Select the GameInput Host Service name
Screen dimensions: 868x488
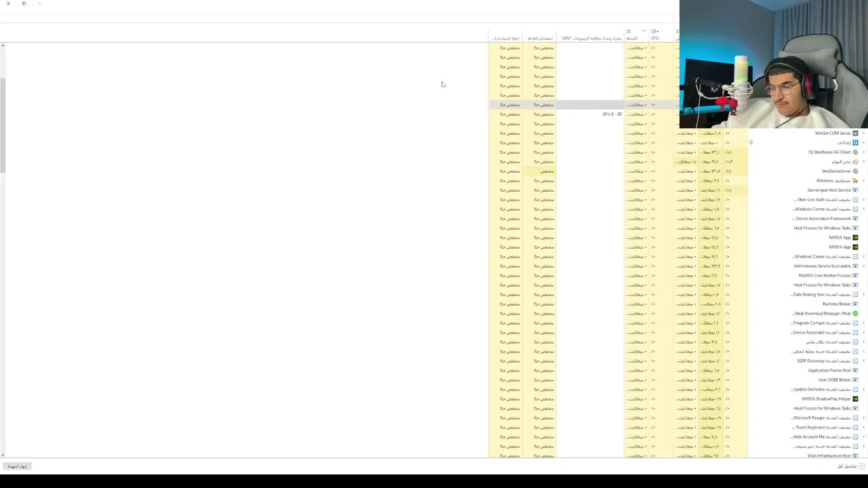tap(829, 190)
